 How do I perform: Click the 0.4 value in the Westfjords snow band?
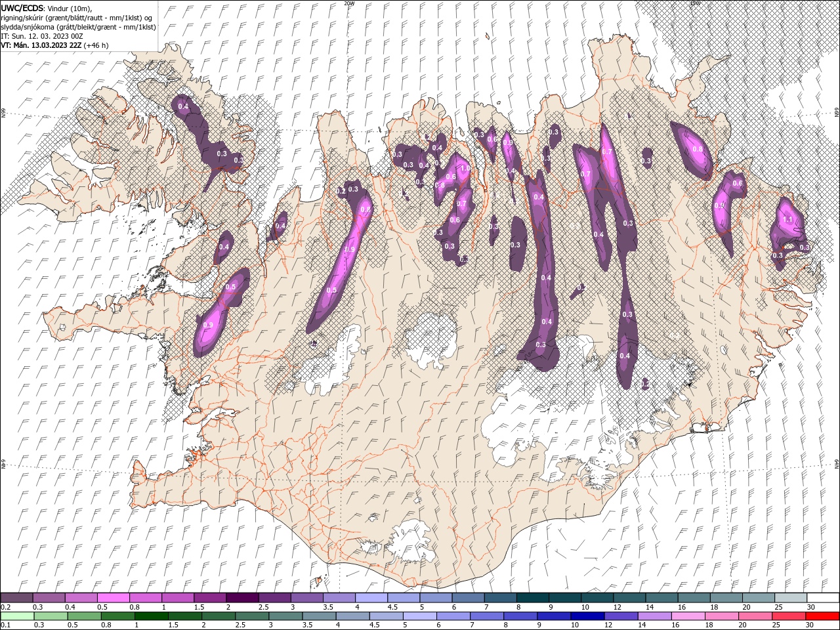[x=183, y=106]
